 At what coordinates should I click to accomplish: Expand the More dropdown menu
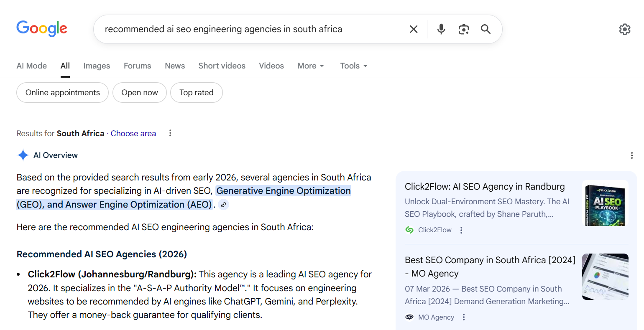click(x=311, y=66)
